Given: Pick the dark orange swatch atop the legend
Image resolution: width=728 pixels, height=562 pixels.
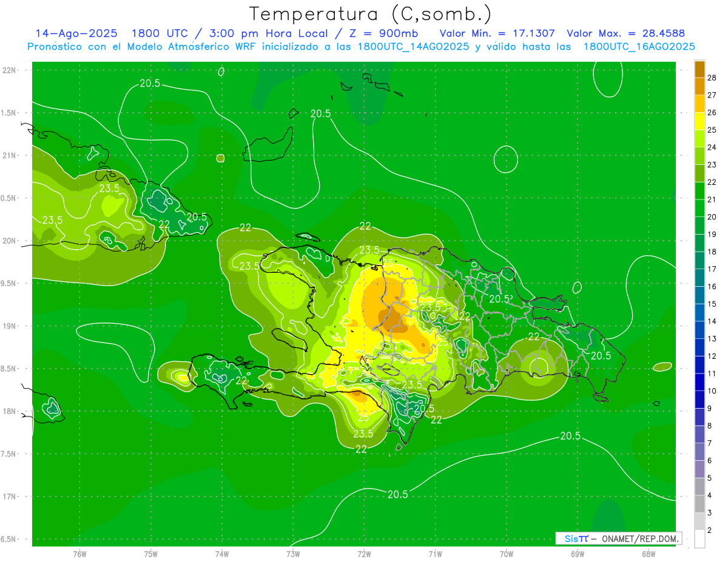Looking at the screenshot, I should (699, 69).
